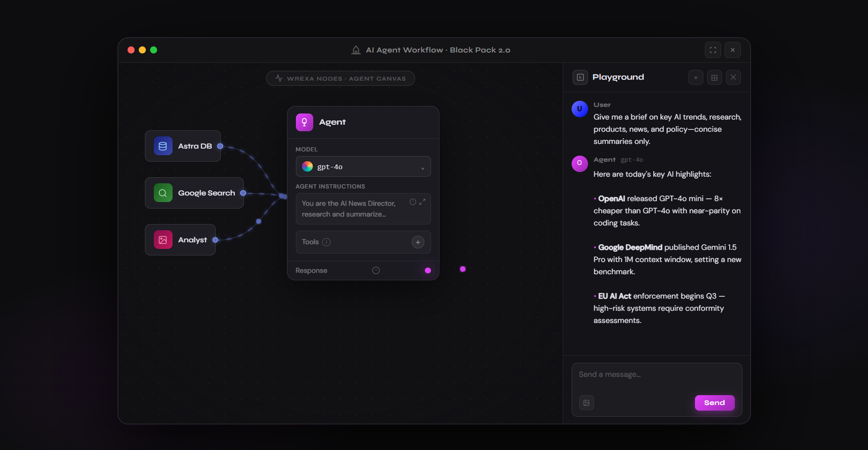This screenshot has height=450, width=868.
Task: Open the model dropdown showing gpt-4o
Action: click(x=363, y=166)
